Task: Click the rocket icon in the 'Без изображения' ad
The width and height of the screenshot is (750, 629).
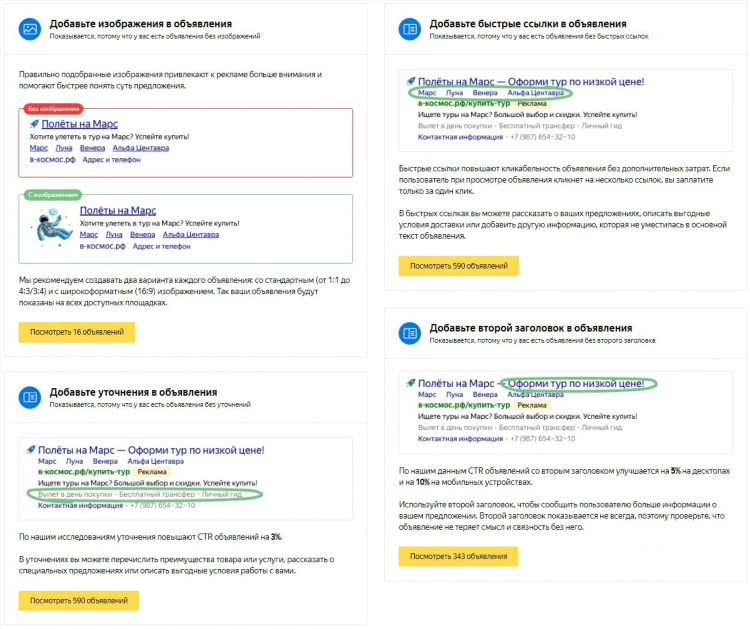Action: (34, 124)
